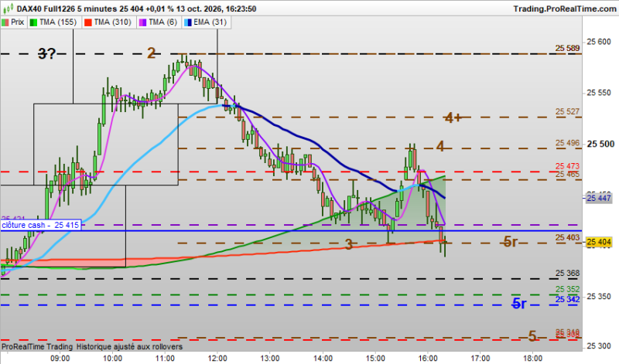Select the brown 4+ wave annotation
619x364 pixels.
click(453, 117)
